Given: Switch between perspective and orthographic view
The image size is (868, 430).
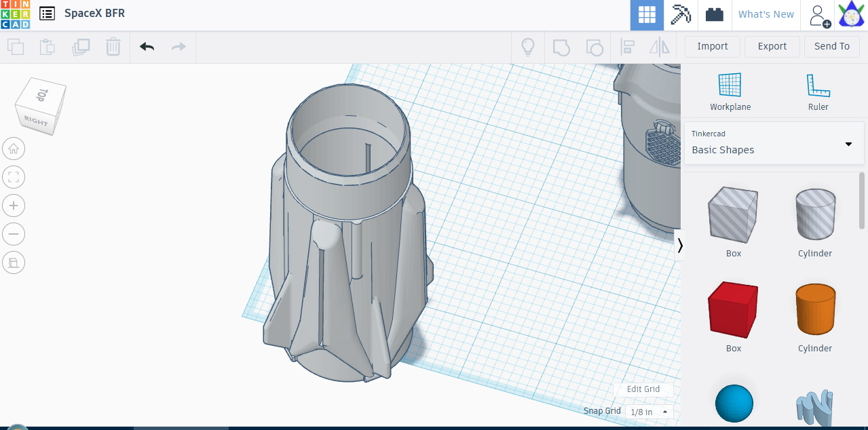Looking at the screenshot, I should pyautogui.click(x=14, y=262).
